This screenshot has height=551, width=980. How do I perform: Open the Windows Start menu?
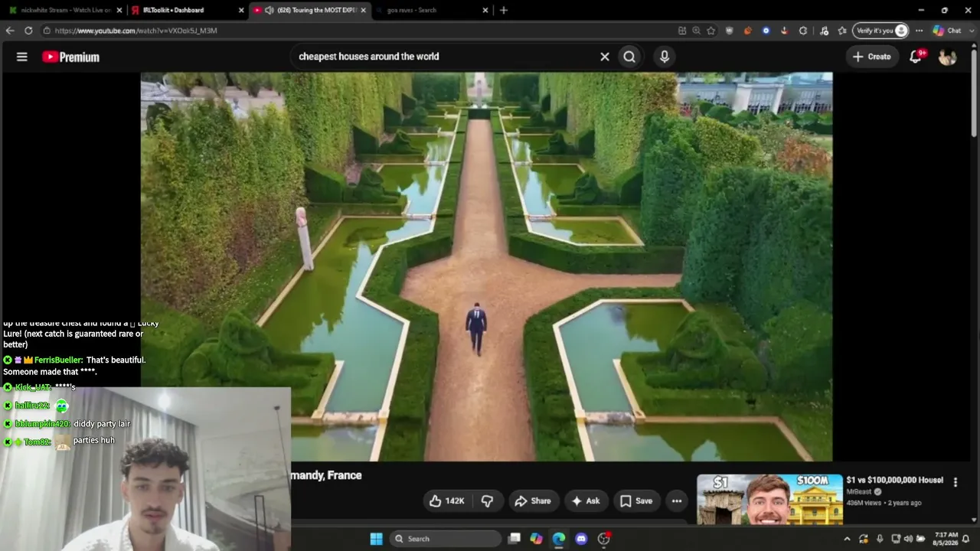pos(376,539)
